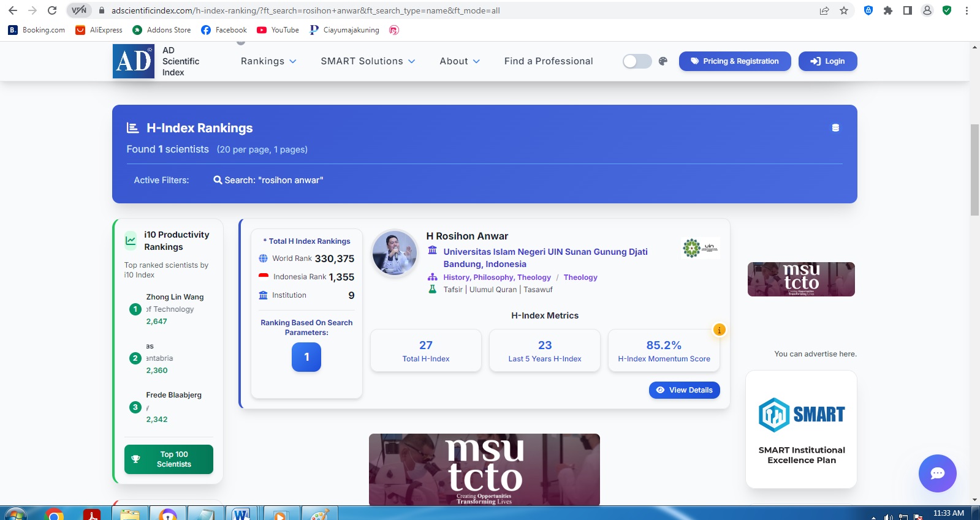This screenshot has height=520, width=980.
Task: Open the About dropdown menu
Action: (460, 61)
